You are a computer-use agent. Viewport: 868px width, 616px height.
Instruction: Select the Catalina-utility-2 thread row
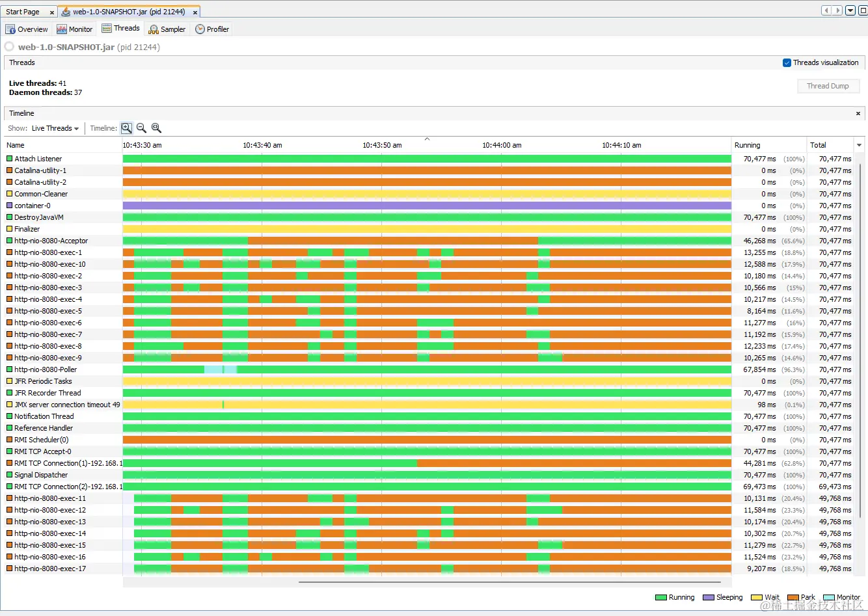pyautogui.click(x=429, y=182)
